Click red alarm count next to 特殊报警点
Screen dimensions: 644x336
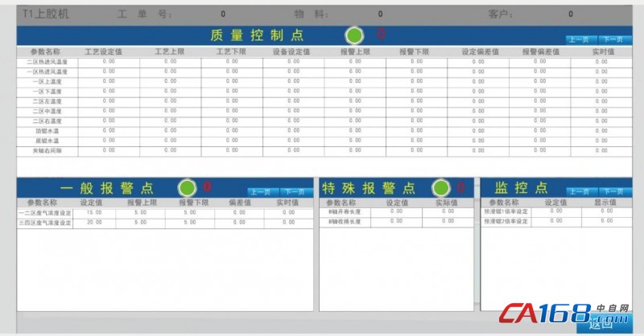pos(461,186)
